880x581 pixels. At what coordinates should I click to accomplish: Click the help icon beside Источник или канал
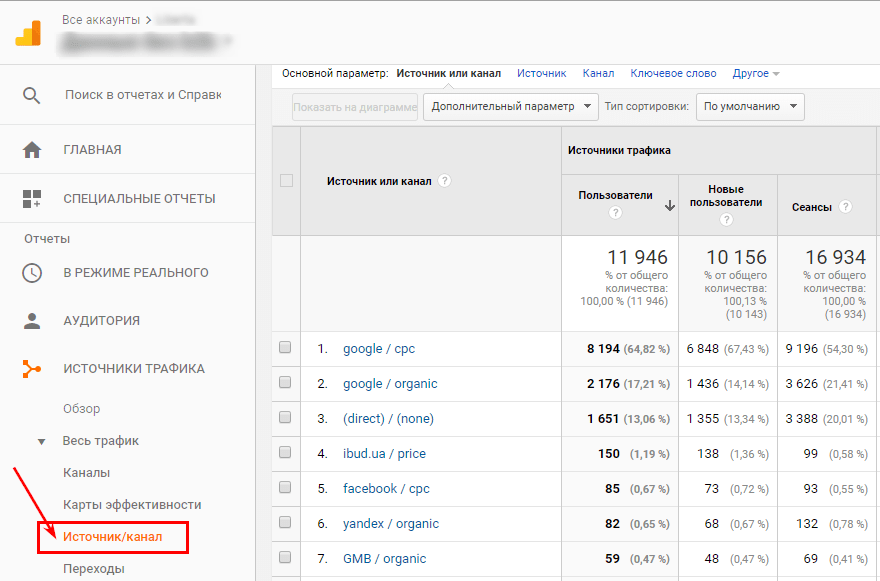(x=444, y=181)
